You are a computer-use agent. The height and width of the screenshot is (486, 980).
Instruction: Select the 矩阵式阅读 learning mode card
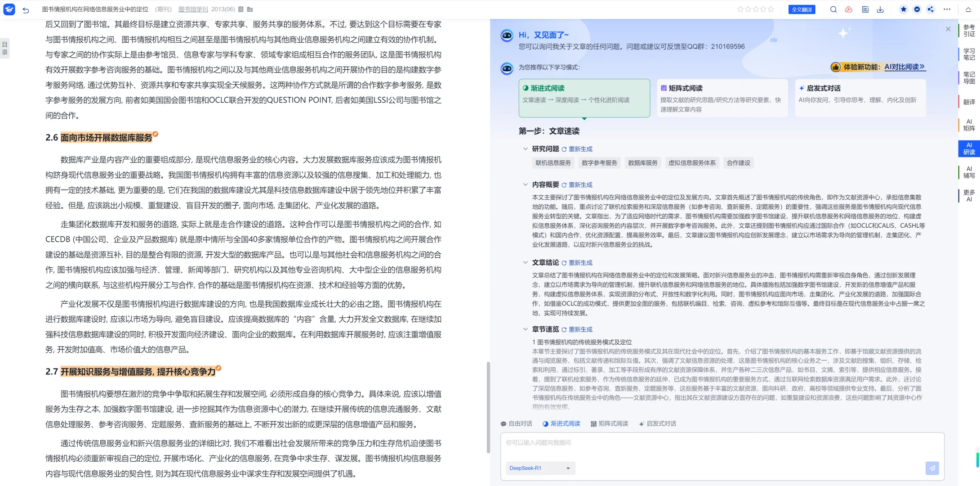click(x=722, y=98)
